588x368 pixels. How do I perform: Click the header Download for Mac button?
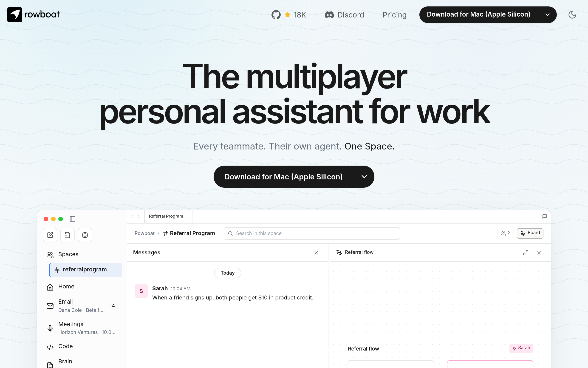478,14
